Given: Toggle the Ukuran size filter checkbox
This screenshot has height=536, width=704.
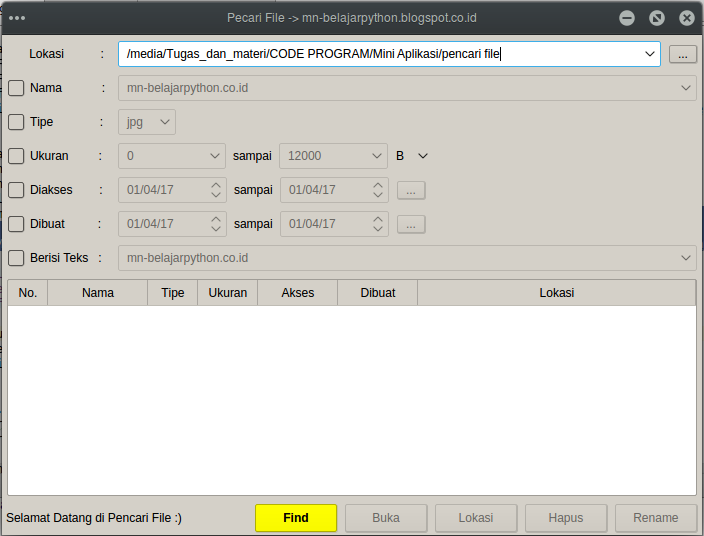Looking at the screenshot, I should tap(16, 156).
